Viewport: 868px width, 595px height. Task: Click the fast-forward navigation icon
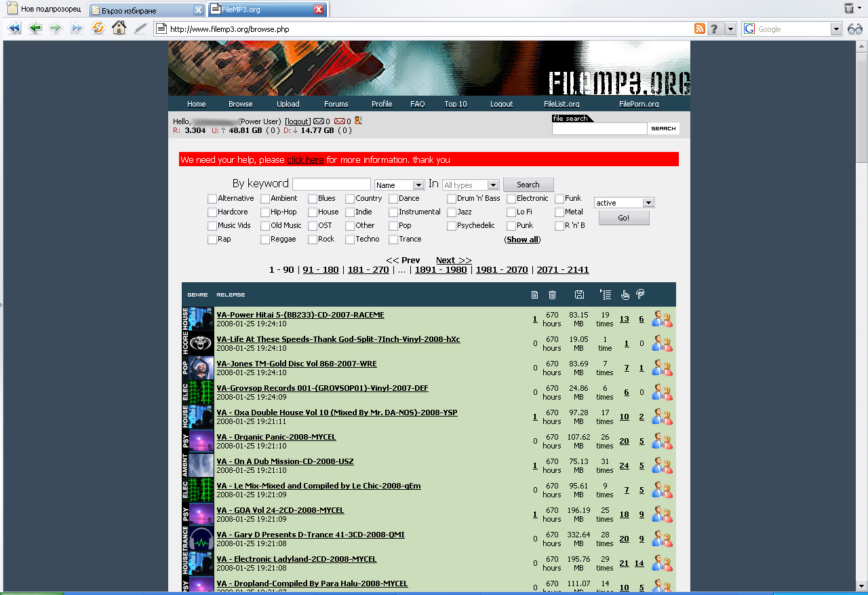[77, 28]
